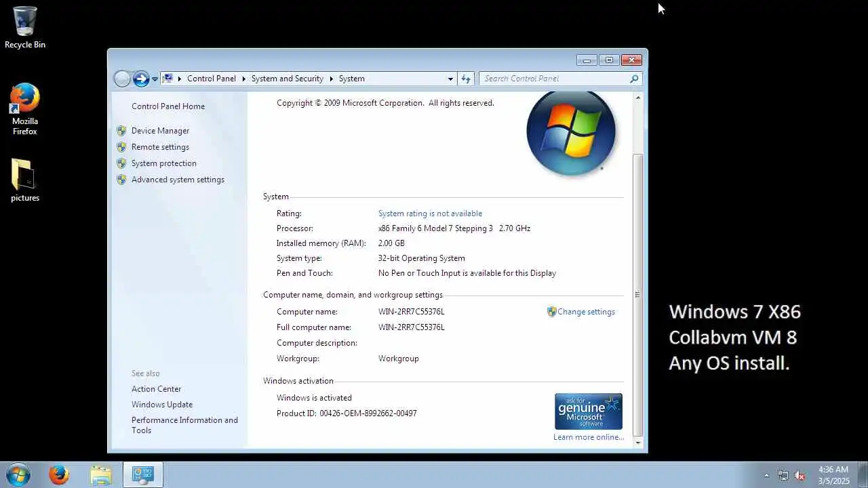868x488 pixels.
Task: Go to Control Panel Home
Action: [x=168, y=106]
